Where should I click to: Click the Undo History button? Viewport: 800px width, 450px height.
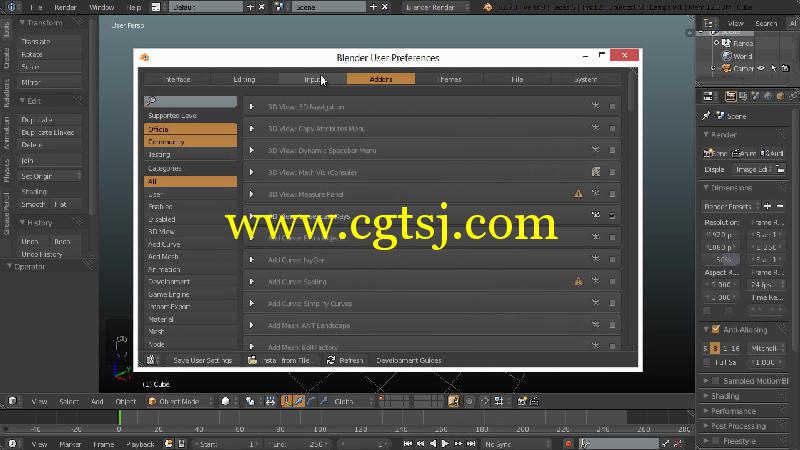click(x=49, y=254)
